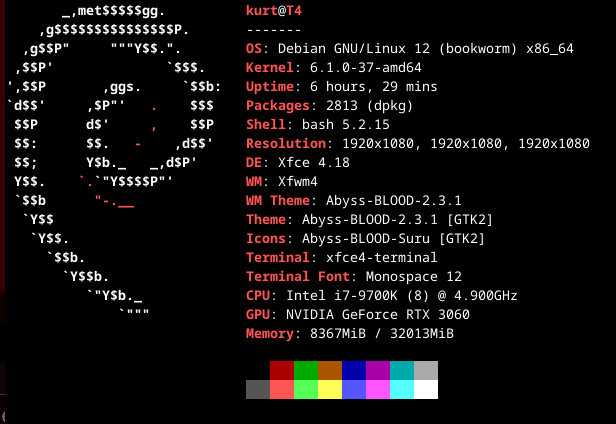Click the dark cyan color block
Screen dimensions: 616x424
(402, 371)
